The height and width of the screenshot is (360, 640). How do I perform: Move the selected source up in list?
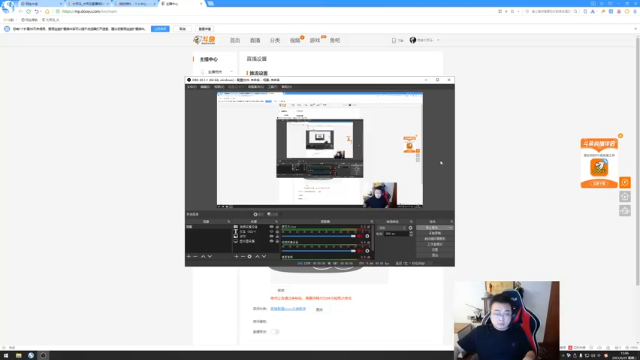click(x=257, y=256)
